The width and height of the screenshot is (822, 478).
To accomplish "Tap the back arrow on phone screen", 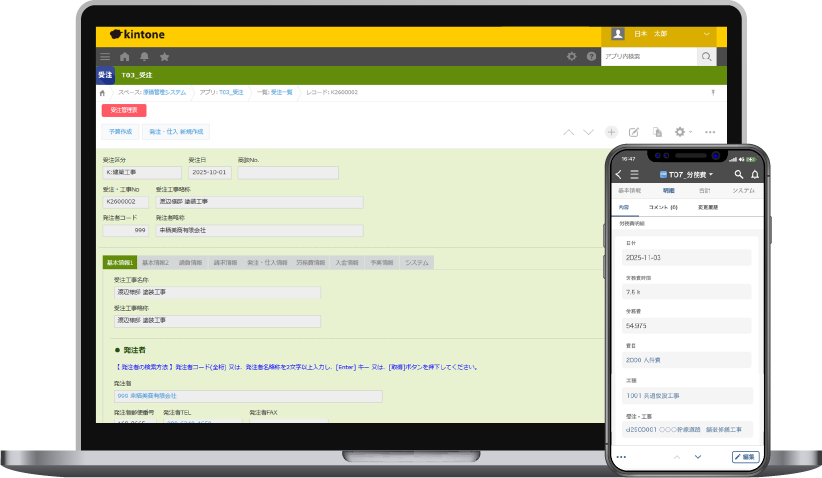I will (x=619, y=174).
